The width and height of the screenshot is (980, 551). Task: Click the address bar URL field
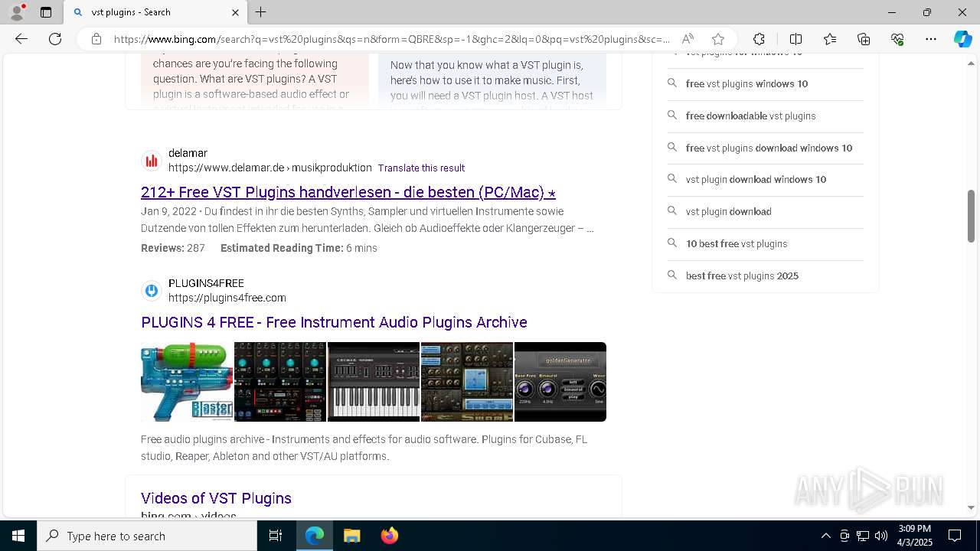tap(392, 39)
